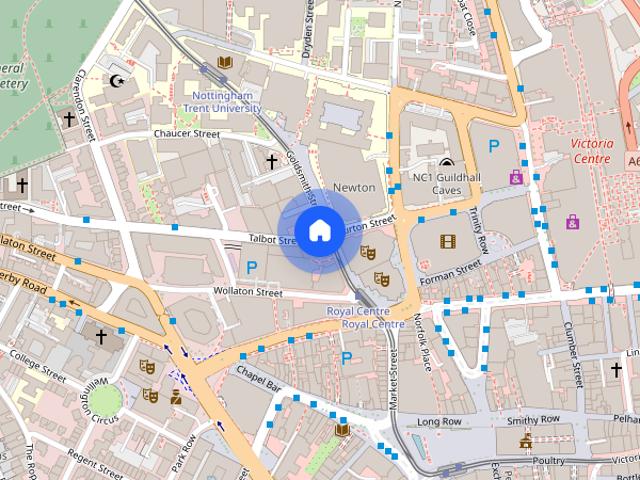Select the NC1 Guildhall Caves entrance icon
The height and width of the screenshot is (480, 640).
(x=447, y=162)
